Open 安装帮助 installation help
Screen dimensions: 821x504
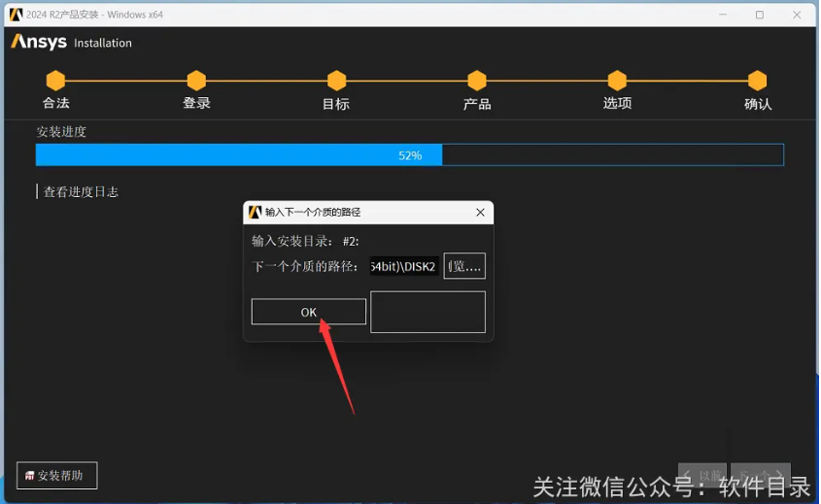point(57,476)
